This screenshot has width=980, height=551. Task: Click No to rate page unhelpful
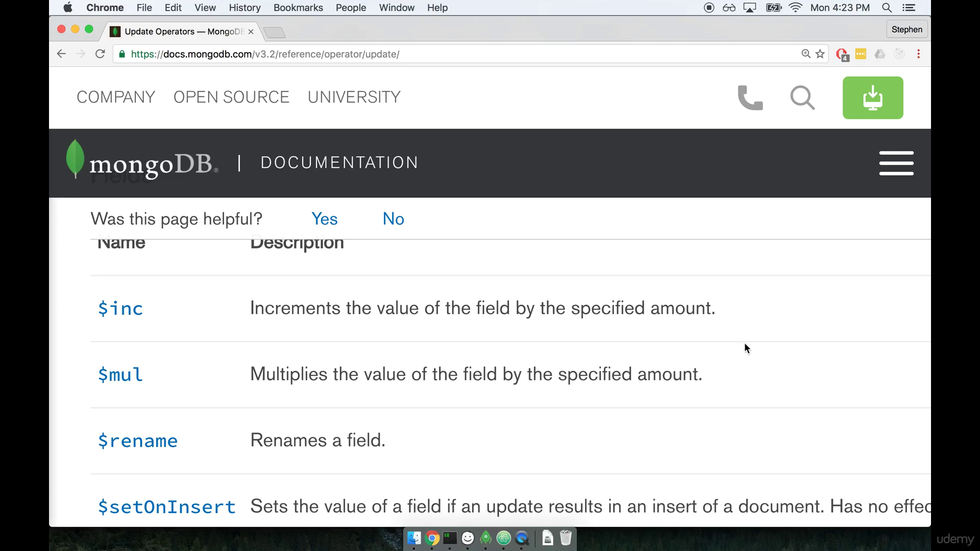(x=394, y=219)
